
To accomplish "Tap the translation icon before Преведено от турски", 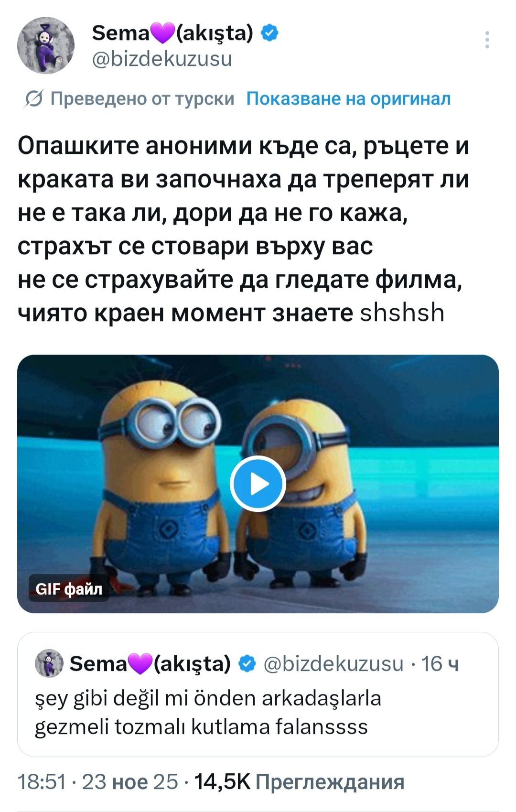I will click(x=33, y=98).
